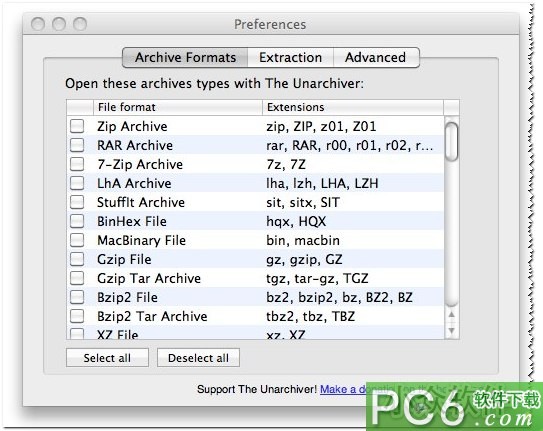Select the StuffIt Archive row label
This screenshot has width=543, height=431.
[141, 203]
